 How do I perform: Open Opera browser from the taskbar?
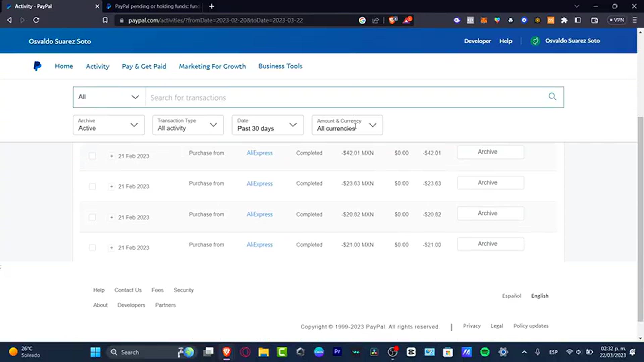[x=245, y=352]
